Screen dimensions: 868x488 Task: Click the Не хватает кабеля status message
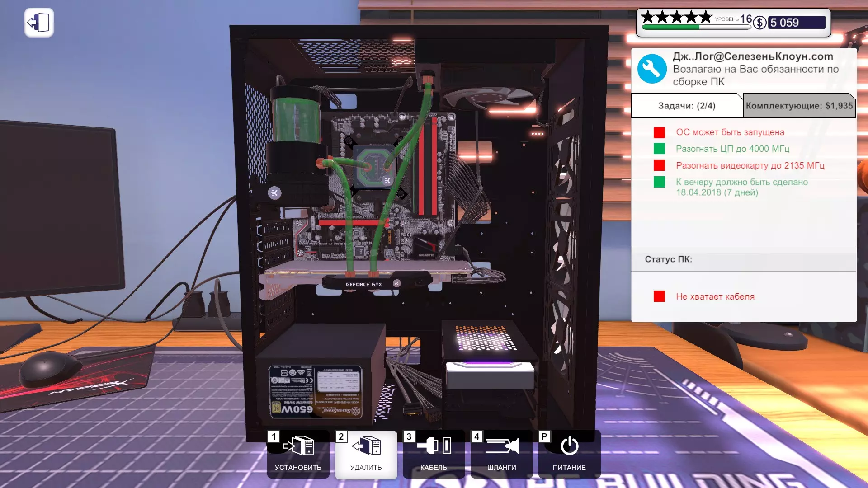[x=715, y=296]
